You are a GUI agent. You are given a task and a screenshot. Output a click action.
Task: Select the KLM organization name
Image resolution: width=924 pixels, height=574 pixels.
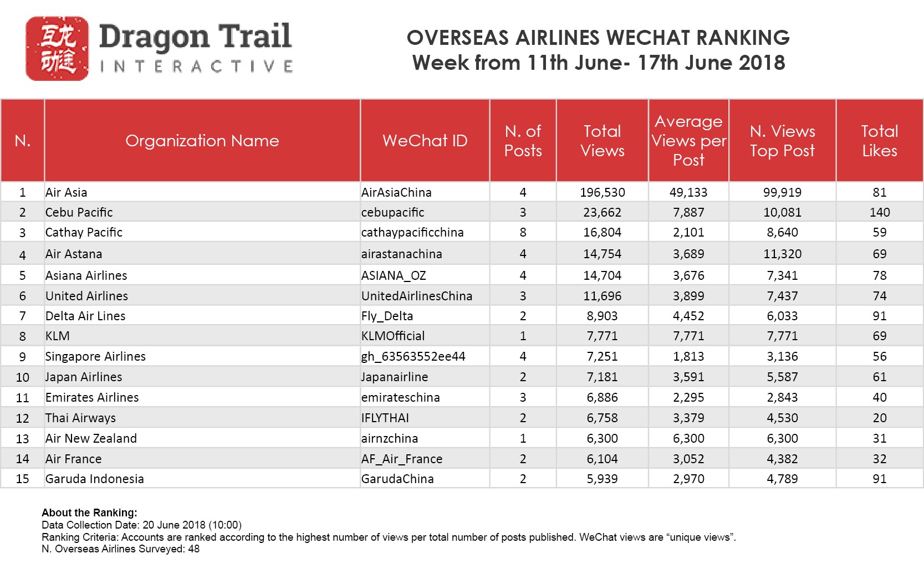[58, 336]
